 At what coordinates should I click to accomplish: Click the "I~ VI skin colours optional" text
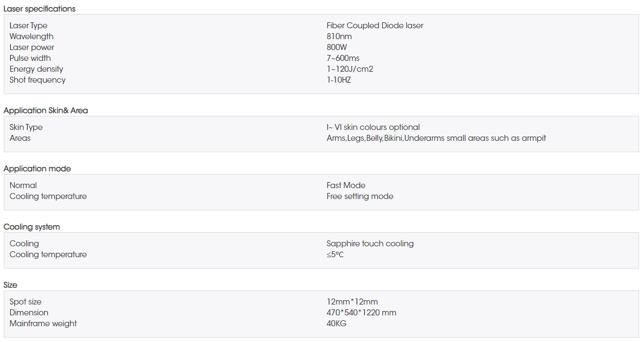373,127
